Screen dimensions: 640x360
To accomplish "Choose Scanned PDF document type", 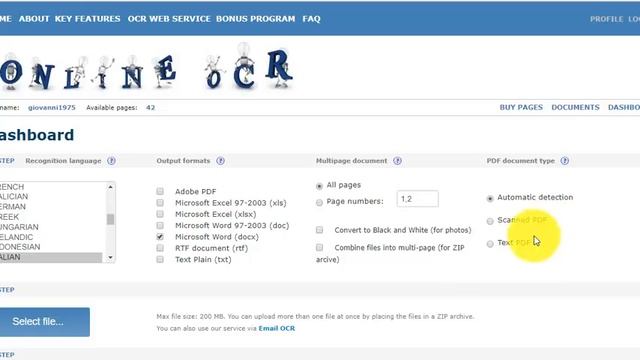I will click(x=490, y=221).
